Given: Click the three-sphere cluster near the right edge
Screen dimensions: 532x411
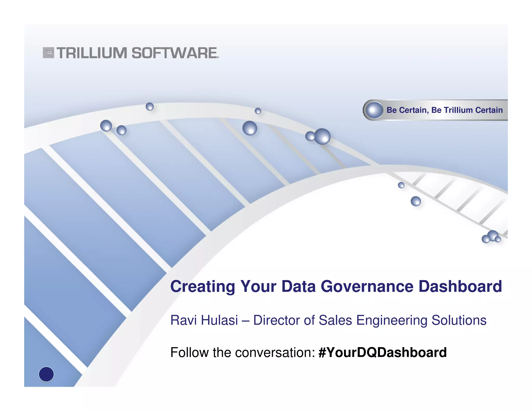Looking at the screenshot, I should tap(491, 237).
